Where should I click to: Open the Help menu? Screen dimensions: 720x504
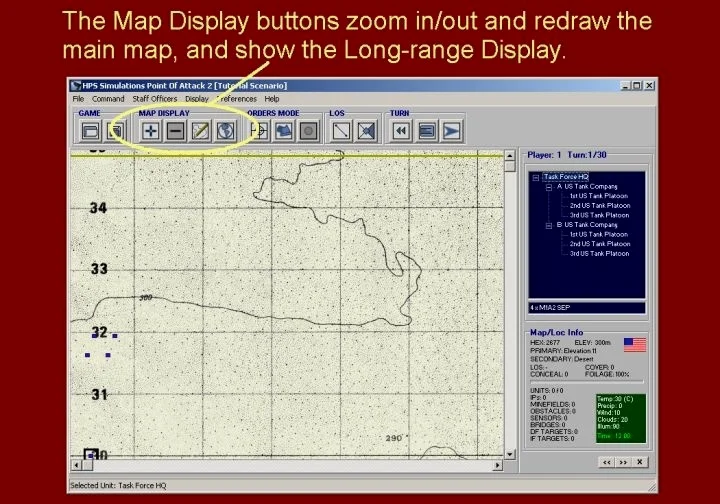(271, 99)
